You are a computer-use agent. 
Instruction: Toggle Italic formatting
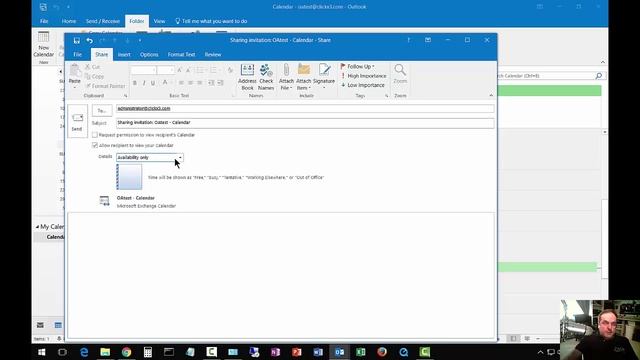(144, 83)
